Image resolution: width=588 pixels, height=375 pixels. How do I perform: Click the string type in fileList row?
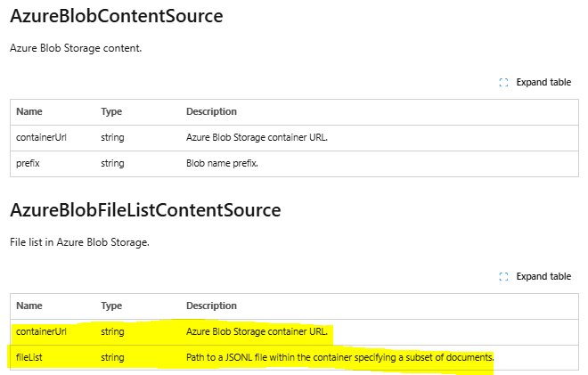(x=112, y=357)
